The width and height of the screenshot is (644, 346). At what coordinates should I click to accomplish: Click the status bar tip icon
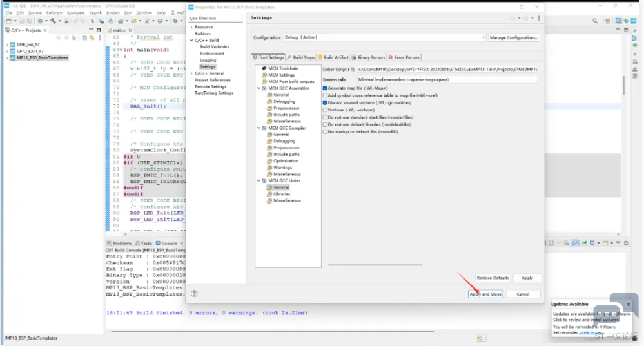point(480,338)
